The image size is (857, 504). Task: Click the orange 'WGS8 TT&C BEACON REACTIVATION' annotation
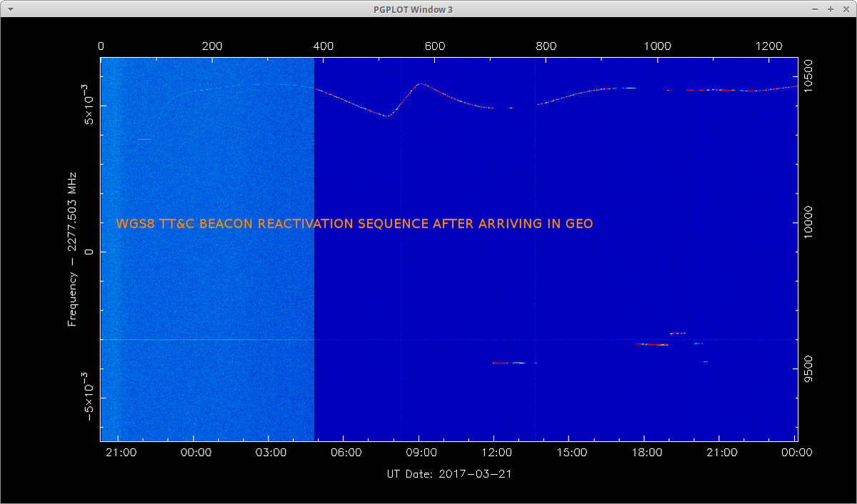pyautogui.click(x=354, y=223)
